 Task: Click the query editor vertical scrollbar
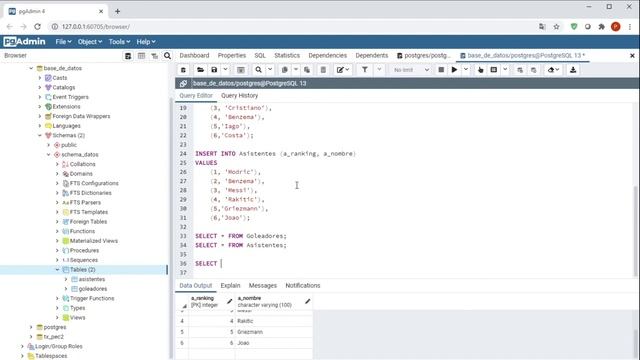coord(636,231)
